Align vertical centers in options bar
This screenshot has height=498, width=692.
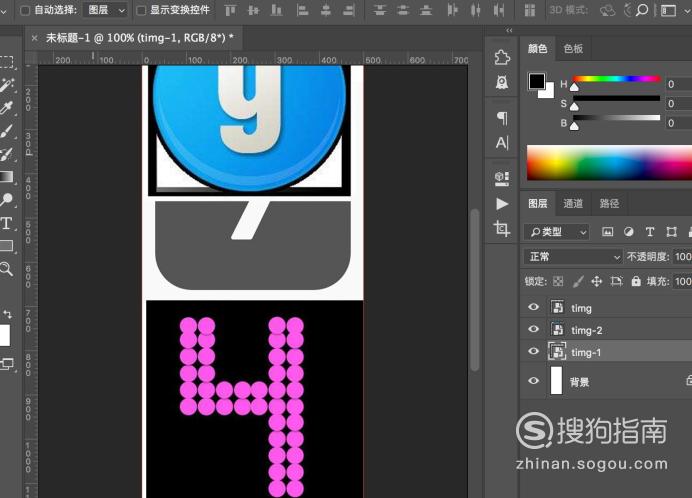click(253, 10)
